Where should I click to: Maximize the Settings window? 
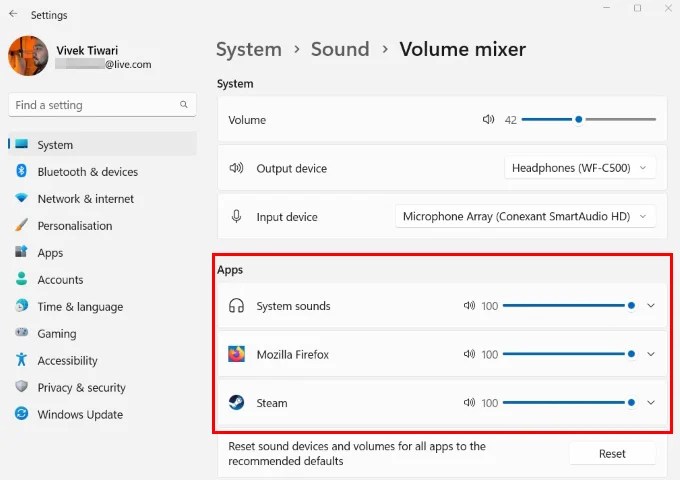(637, 8)
